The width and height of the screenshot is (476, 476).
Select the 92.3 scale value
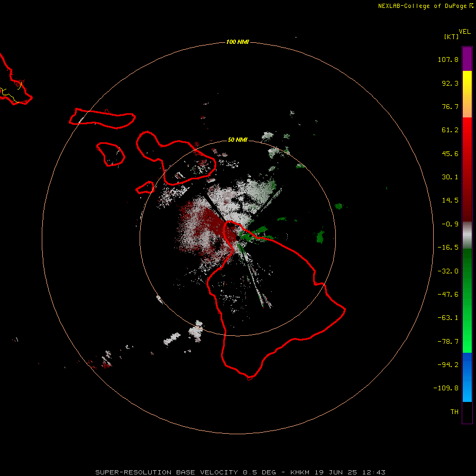450,83
